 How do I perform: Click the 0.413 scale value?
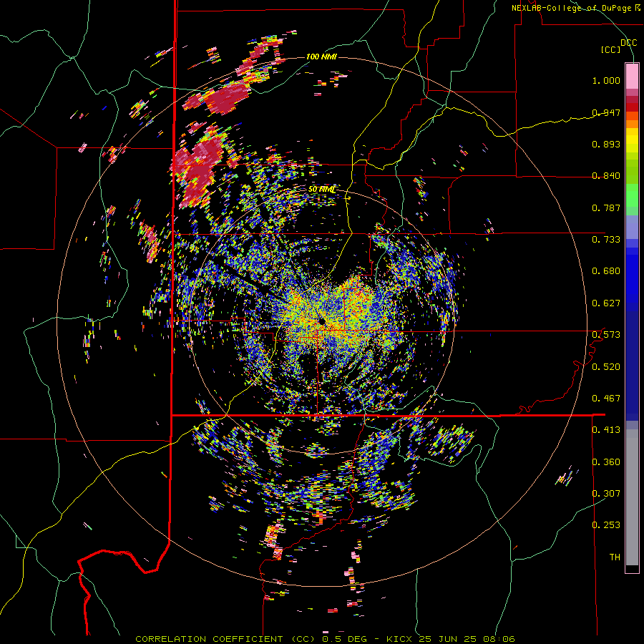(606, 430)
